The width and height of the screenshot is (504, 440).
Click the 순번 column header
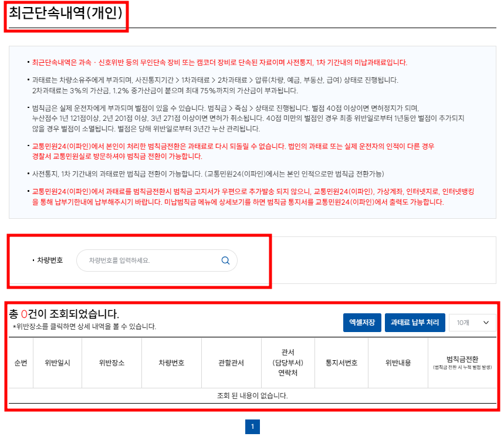(19, 363)
